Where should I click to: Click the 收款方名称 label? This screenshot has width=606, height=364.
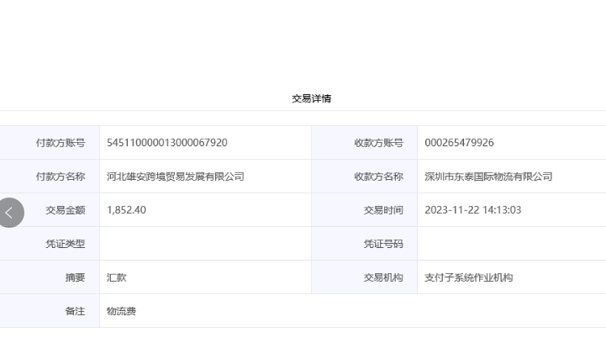[379, 177]
